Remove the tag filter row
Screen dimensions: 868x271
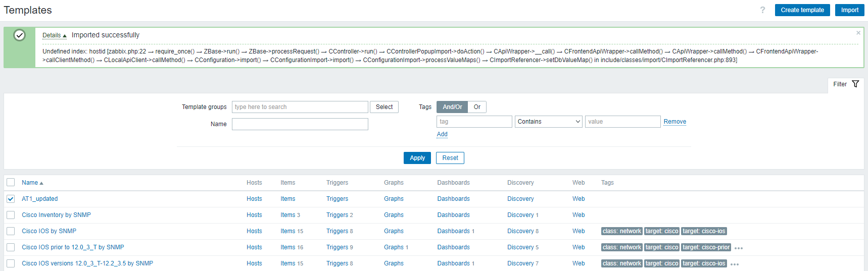tap(674, 122)
